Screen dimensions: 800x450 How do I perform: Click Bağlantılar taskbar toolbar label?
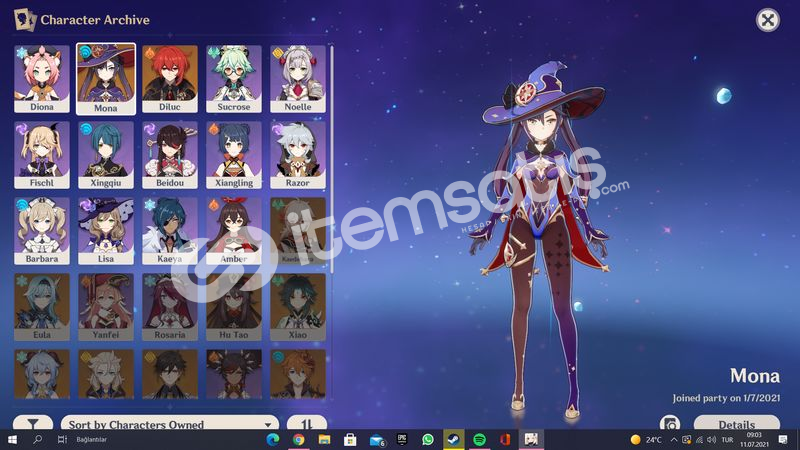pyautogui.click(x=91, y=439)
